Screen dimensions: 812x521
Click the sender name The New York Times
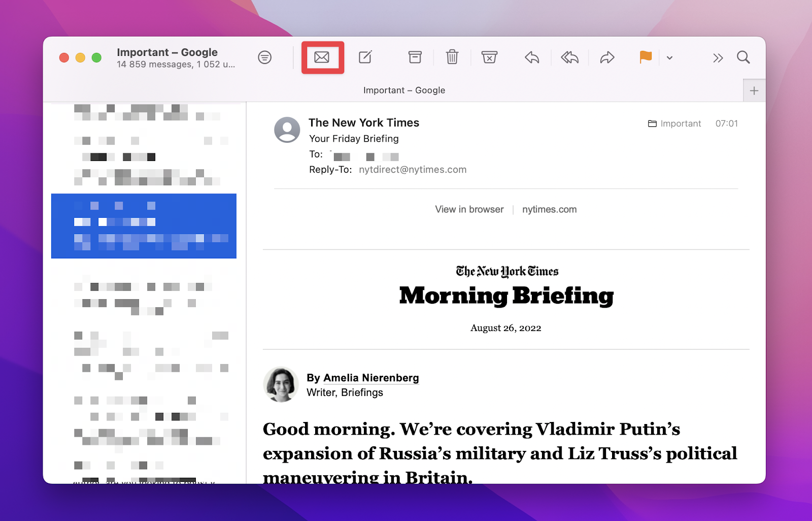coord(364,123)
